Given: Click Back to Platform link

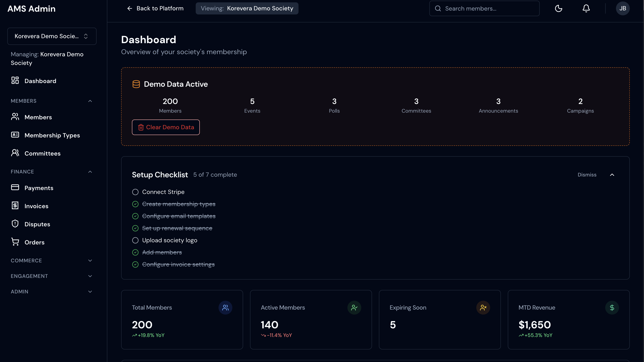Looking at the screenshot, I should point(155,8).
